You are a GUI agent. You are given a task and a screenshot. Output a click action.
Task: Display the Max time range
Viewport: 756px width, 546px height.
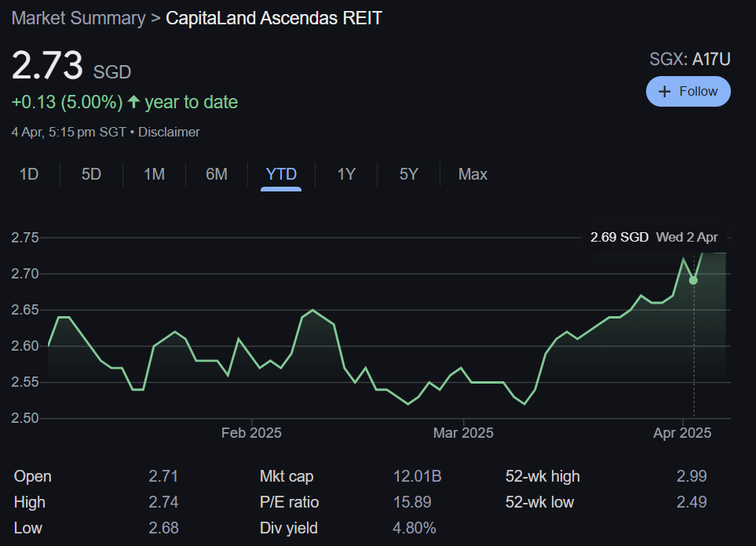(473, 174)
